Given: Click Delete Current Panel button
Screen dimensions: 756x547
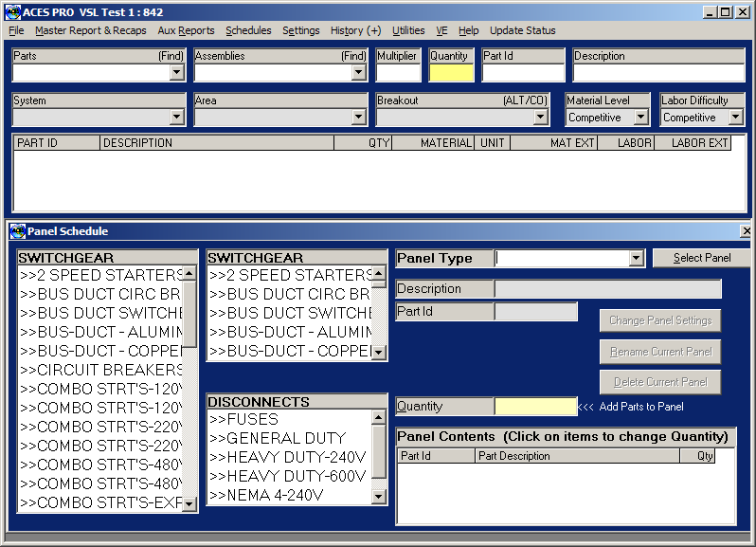Looking at the screenshot, I should tap(660, 382).
